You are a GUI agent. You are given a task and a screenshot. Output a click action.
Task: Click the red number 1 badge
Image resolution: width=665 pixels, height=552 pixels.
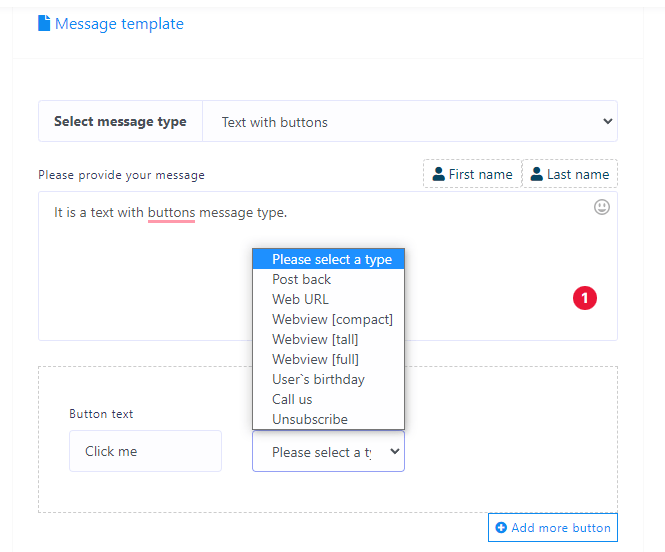[585, 297]
